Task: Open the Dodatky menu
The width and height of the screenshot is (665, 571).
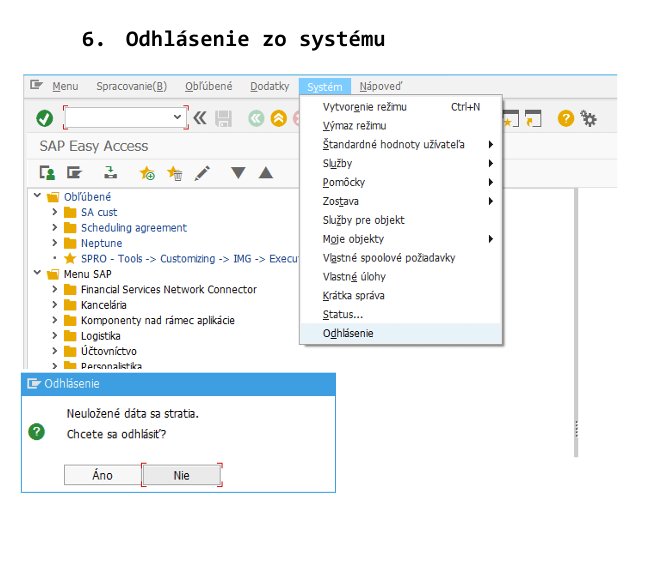Action: point(270,87)
